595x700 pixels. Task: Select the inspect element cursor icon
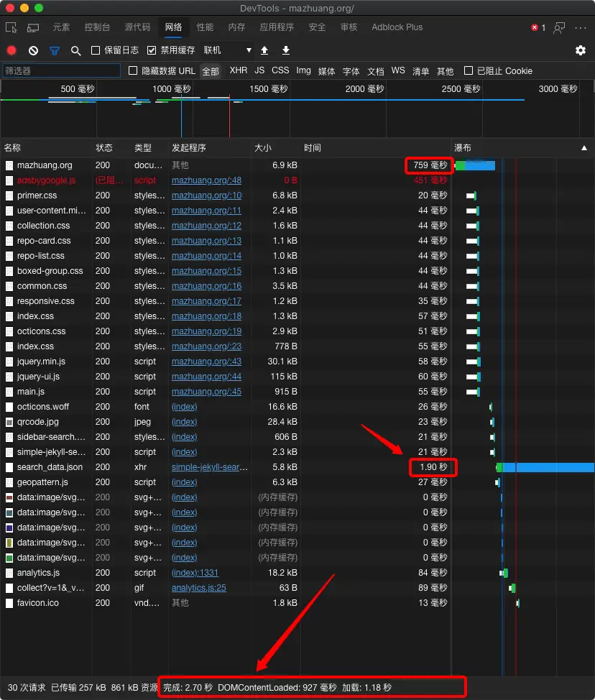(10, 27)
